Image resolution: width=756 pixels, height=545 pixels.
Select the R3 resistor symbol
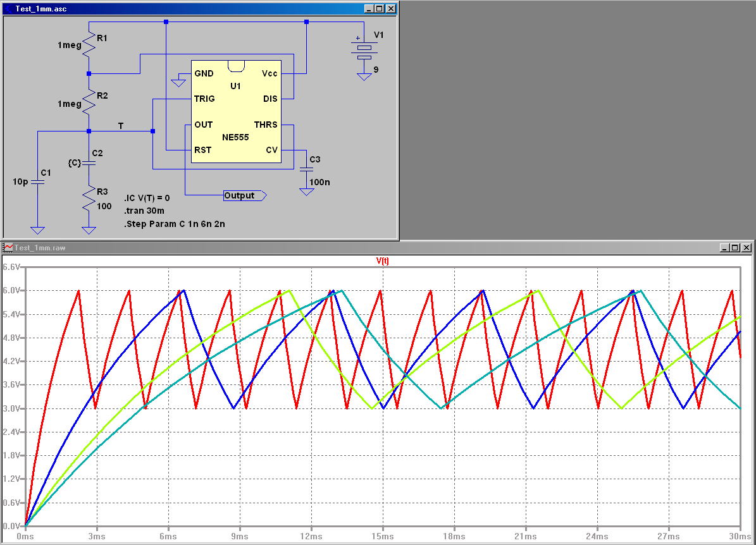click(x=89, y=198)
